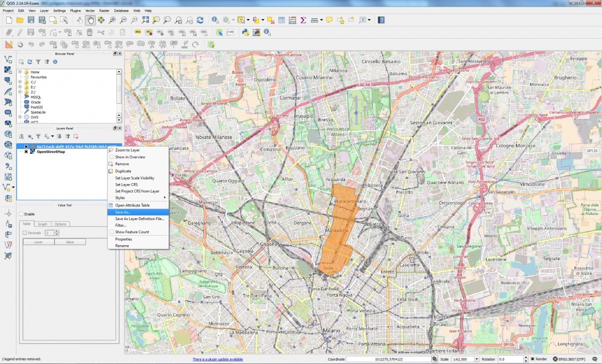Choose Save As... in context menu
This screenshot has width=602, height=364.
(x=137, y=212)
